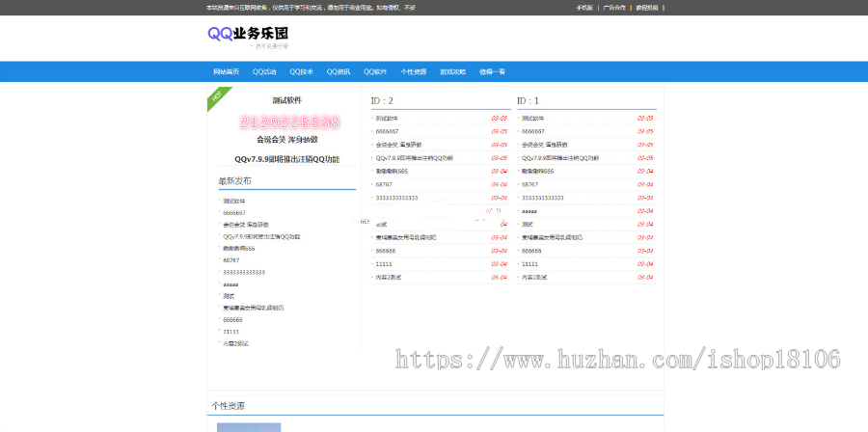Open QQv7.9.9 article in the ID : 1 list
Image resolution: width=868 pixels, height=432 pixels.
pos(560,158)
